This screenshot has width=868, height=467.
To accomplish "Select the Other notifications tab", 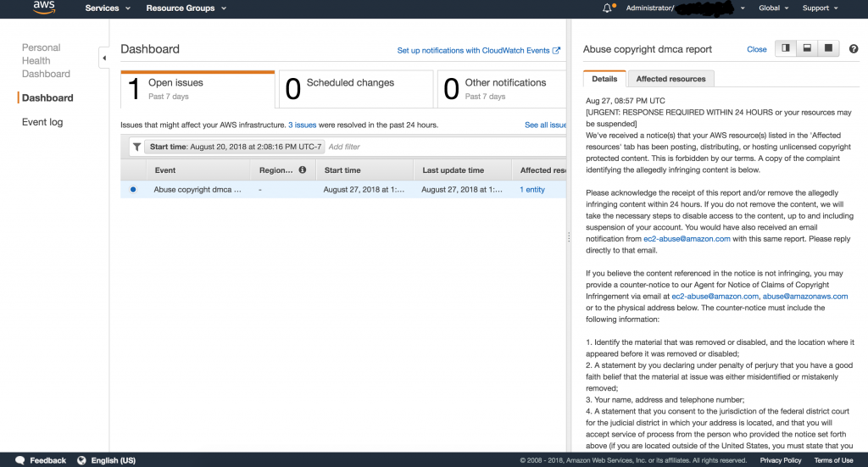I will (x=502, y=88).
